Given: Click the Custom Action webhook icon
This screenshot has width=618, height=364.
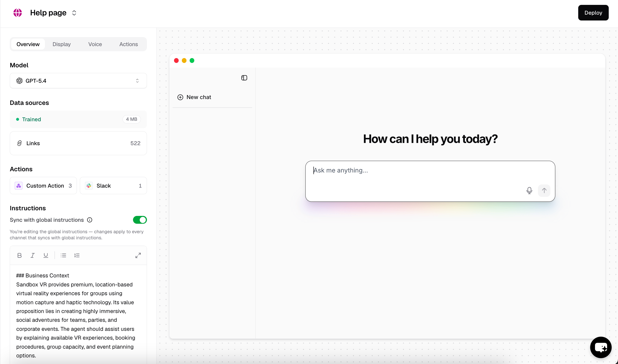Looking at the screenshot, I should [19, 186].
